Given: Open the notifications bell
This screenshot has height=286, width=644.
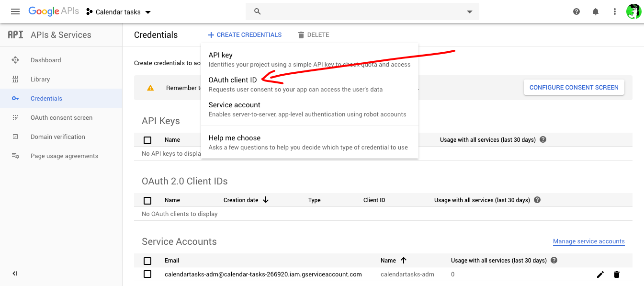Looking at the screenshot, I should coord(596,11).
